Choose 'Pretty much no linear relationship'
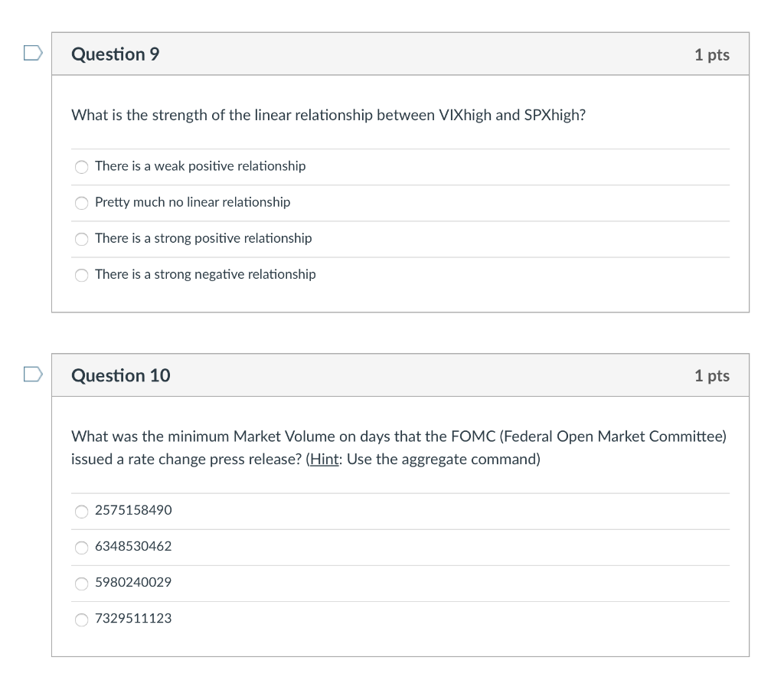This screenshot has width=784, height=677. pyautogui.click(x=81, y=203)
